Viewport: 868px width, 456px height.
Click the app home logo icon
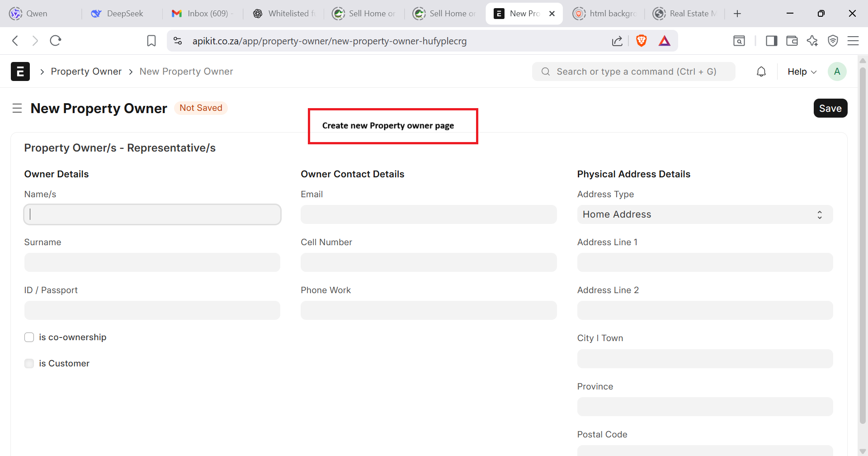[x=20, y=71]
